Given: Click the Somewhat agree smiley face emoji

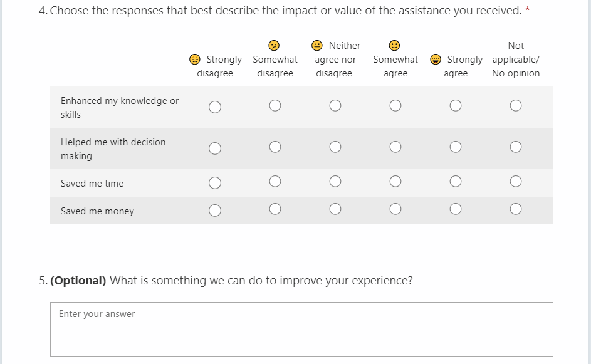Looking at the screenshot, I should pos(394,45).
